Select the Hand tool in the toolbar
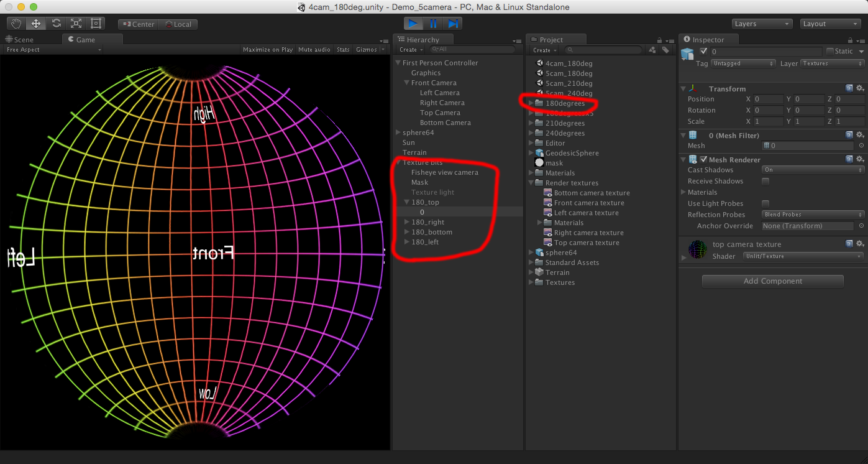 click(16, 24)
